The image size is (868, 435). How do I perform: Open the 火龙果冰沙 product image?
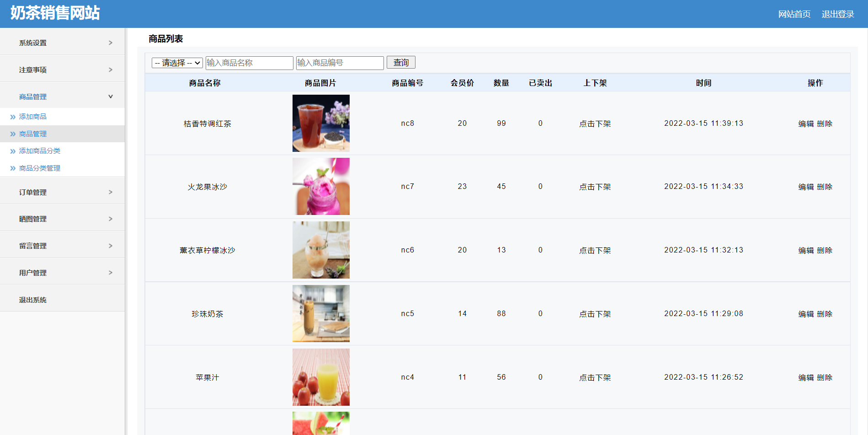click(321, 186)
